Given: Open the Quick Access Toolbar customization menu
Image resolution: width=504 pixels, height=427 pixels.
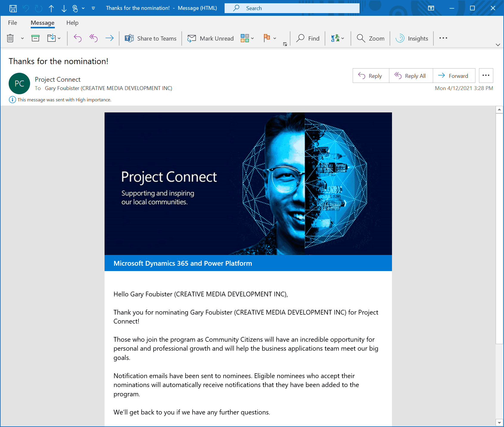Looking at the screenshot, I should [93, 8].
